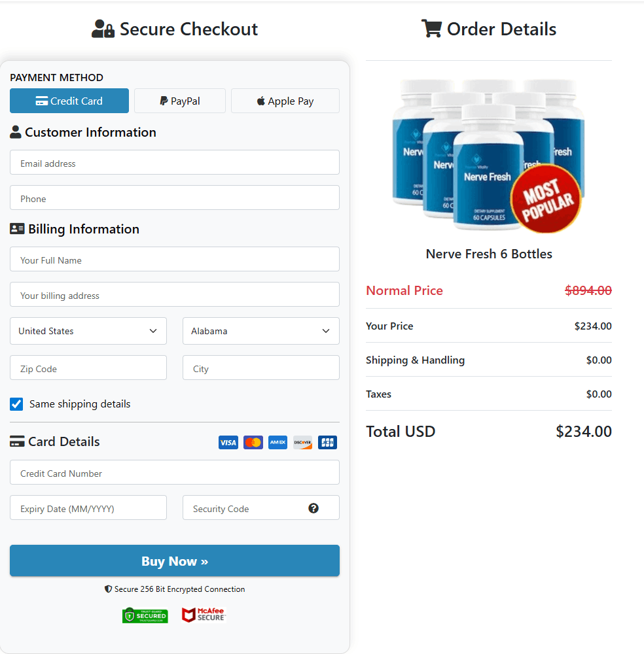Focus the Email address field
Viewport: 644px width, 654px height.
[175, 163]
